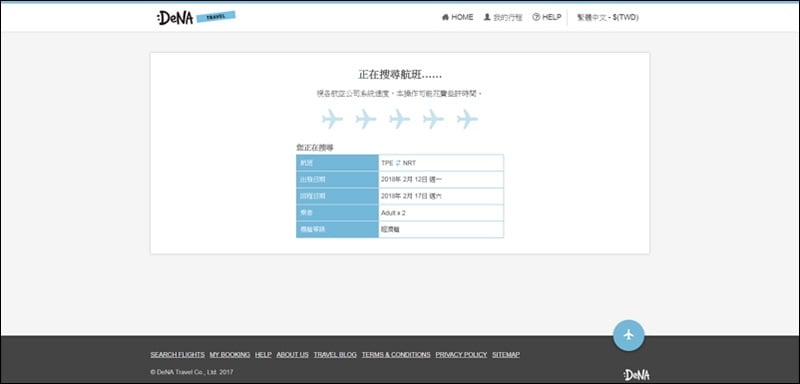The width and height of the screenshot is (800, 384).
Task: Select the 經濟艙 cabin class cell
Action: pos(441,229)
